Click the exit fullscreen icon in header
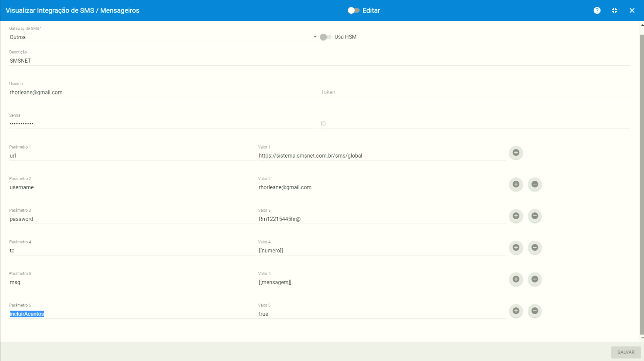The image size is (644, 361). pyautogui.click(x=615, y=10)
